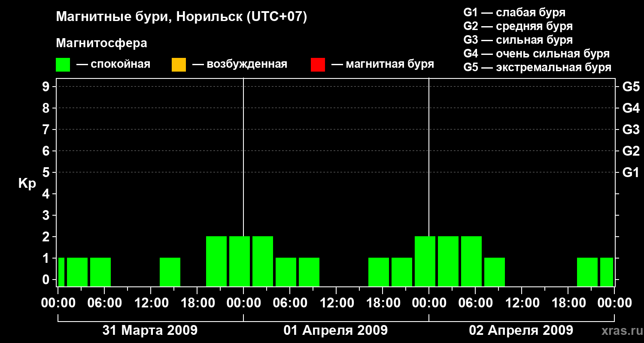
Task: Click the 02 Апреля 2009 date label
Action: tap(521, 330)
